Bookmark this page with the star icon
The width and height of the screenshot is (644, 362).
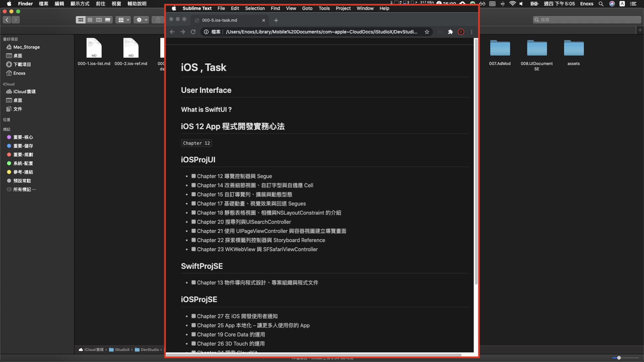click(427, 32)
